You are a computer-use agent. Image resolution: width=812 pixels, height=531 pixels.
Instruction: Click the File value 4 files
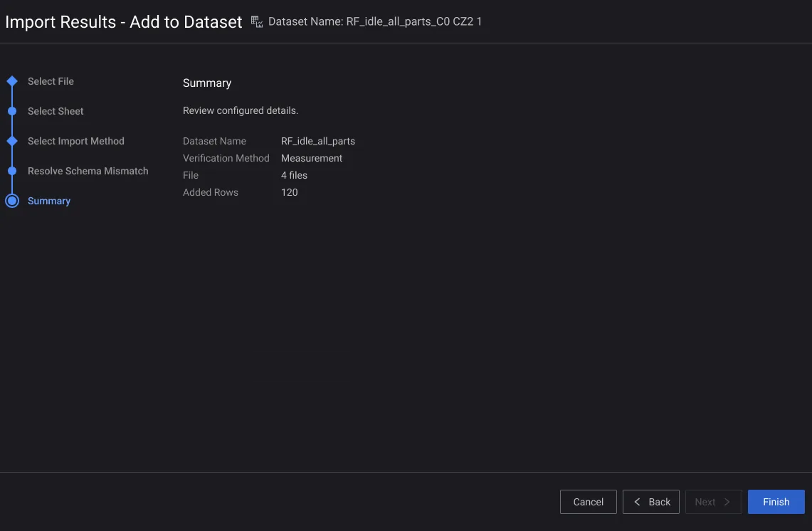[x=294, y=175]
